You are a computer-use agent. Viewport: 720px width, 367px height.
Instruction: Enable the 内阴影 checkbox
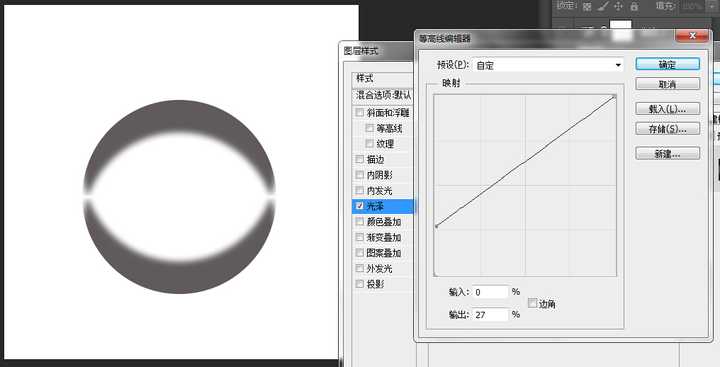359,175
